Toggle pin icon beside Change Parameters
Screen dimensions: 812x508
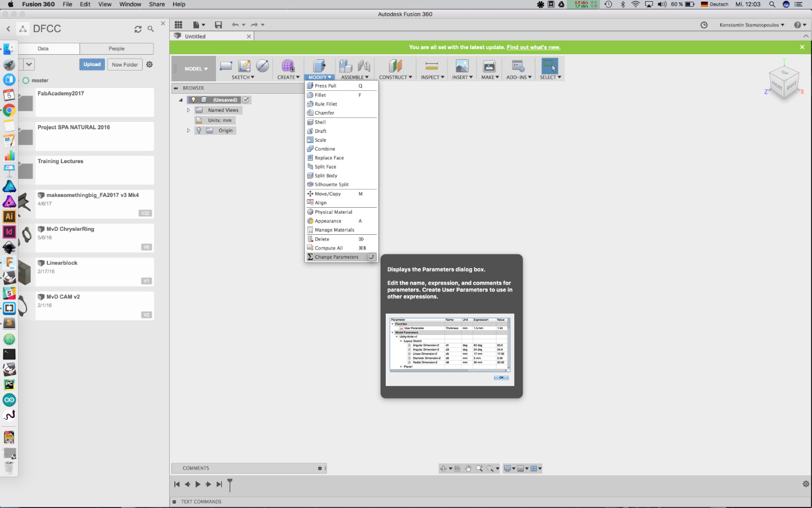point(372,257)
